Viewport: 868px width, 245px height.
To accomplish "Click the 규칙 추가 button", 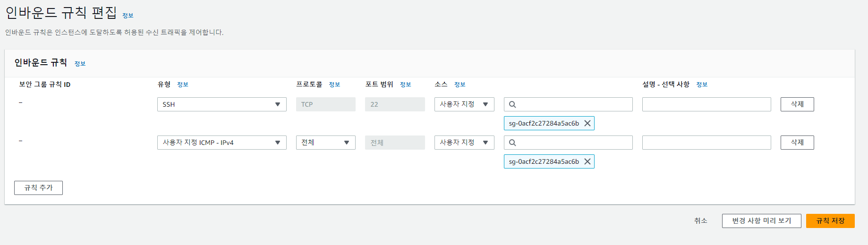I will (38, 188).
